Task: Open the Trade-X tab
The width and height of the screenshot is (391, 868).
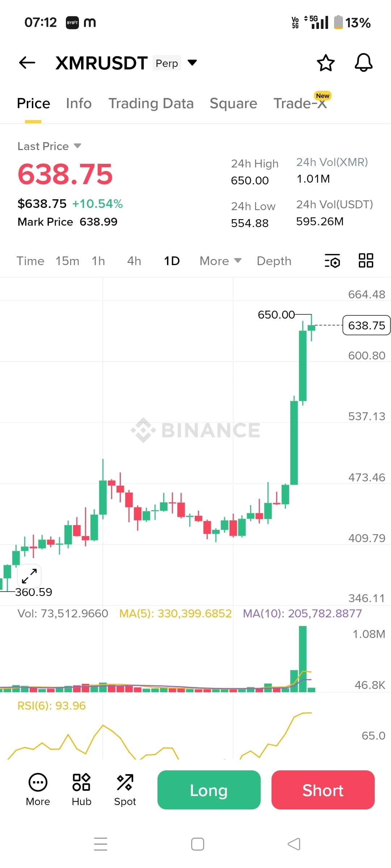Action: coord(300,103)
